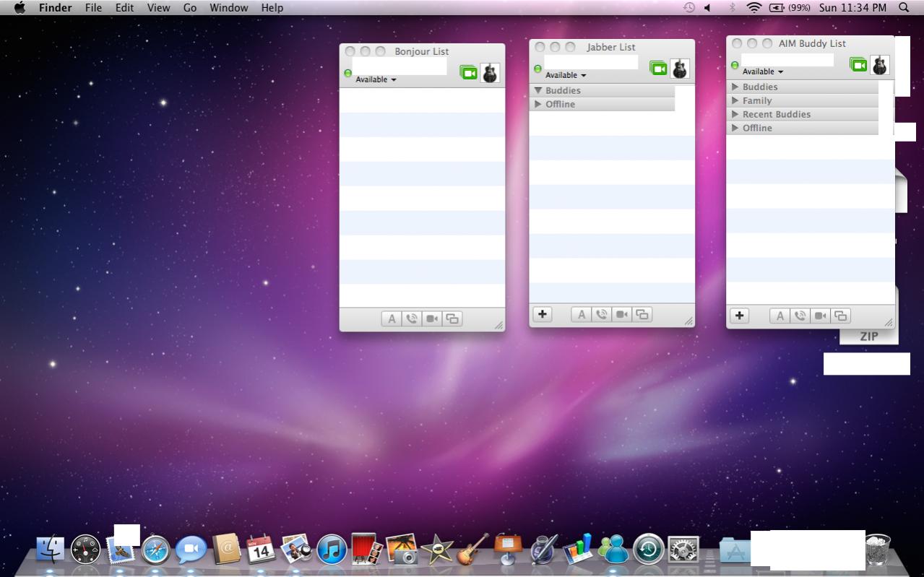Open Safari from the Dock
Screen dimensions: 924x577
(x=155, y=550)
